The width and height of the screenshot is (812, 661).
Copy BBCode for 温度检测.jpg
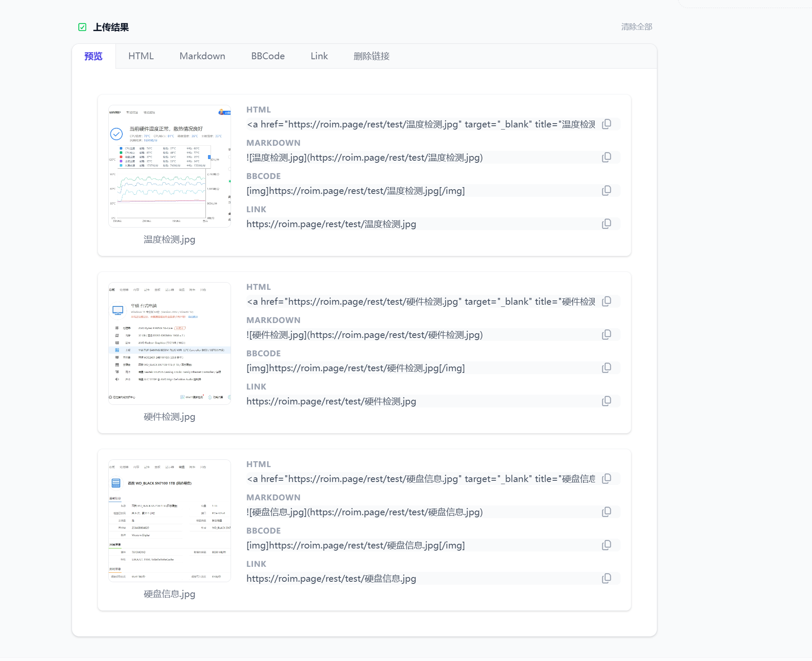(x=606, y=191)
